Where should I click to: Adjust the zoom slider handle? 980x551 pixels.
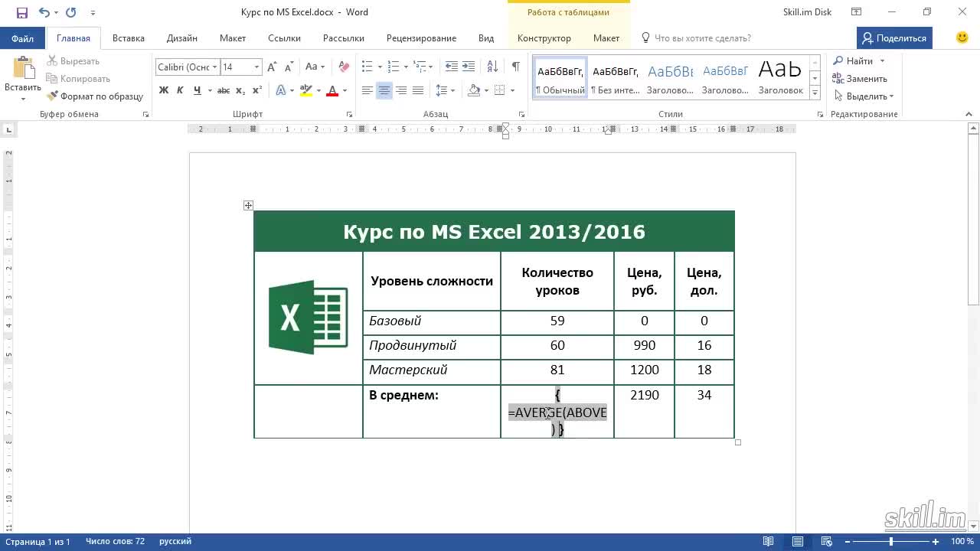pos(890,542)
